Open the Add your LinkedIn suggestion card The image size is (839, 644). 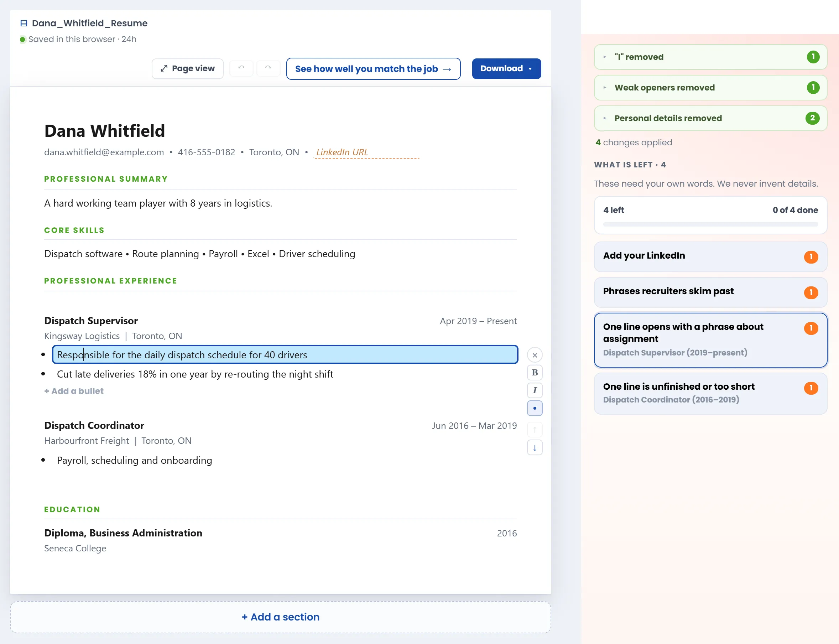[710, 256]
